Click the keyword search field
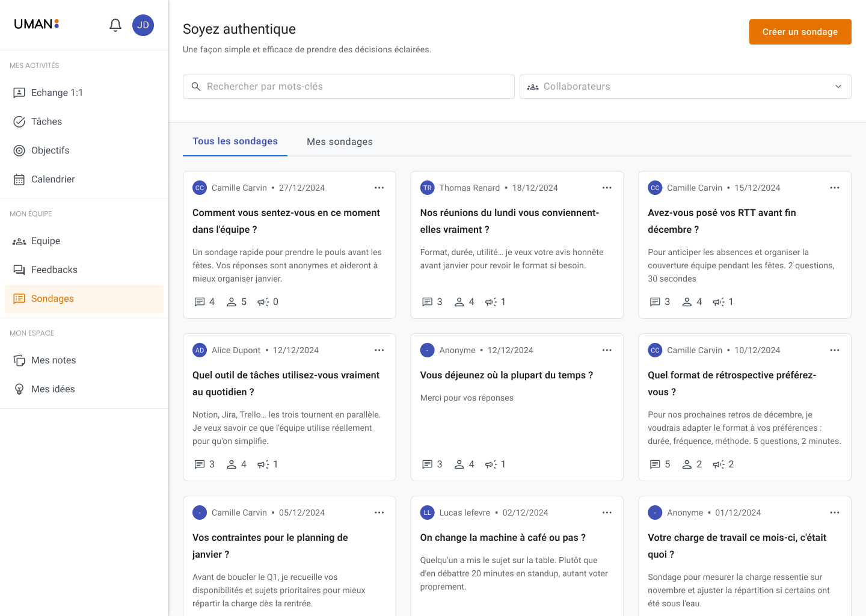Screen dimensions: 866x616 [x=349, y=86]
